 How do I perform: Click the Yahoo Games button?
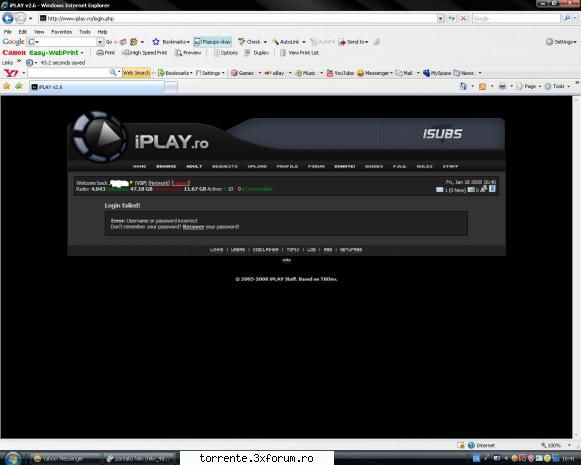point(243,73)
